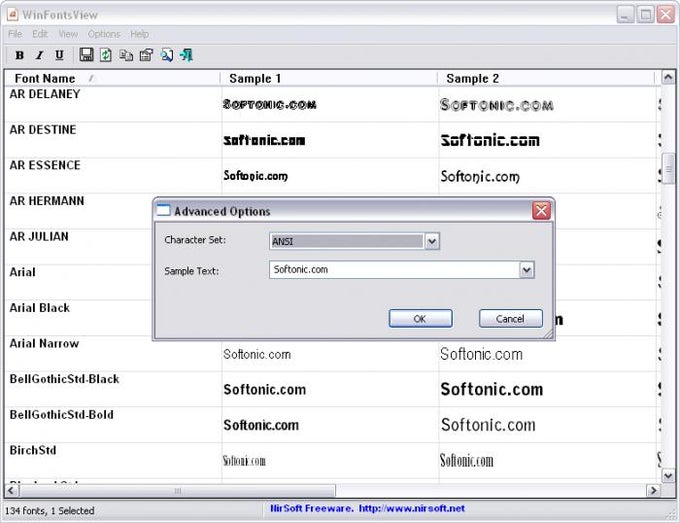This screenshot has width=680, height=523.
Task: Select the BirchStd font row
Action: (332, 460)
